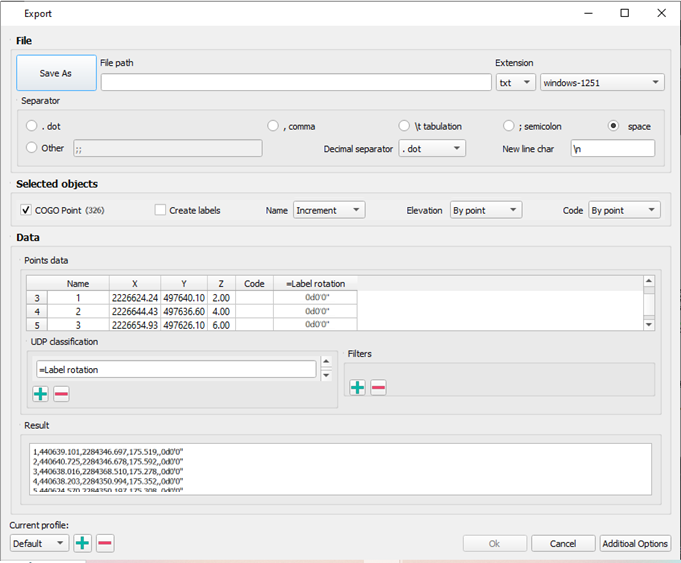This screenshot has height=563, width=681.
Task: Open the Decimal separator dropdown
Action: 431,148
